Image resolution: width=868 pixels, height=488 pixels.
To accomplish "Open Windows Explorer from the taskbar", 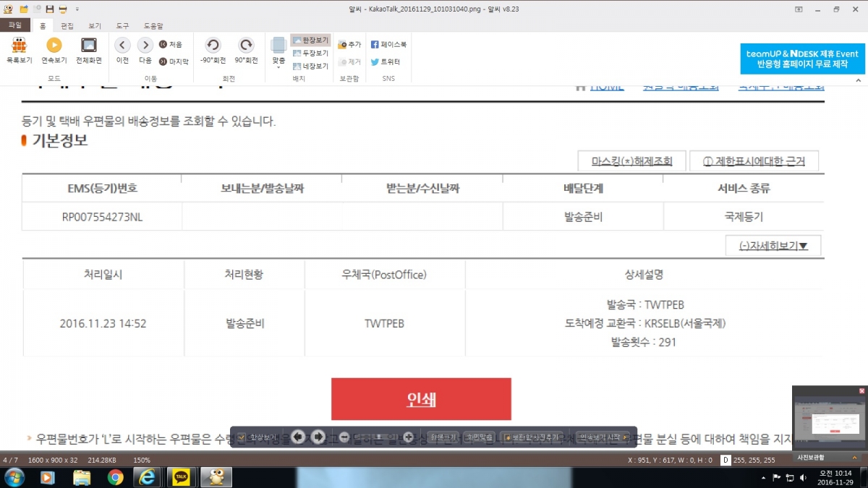I will click(82, 477).
